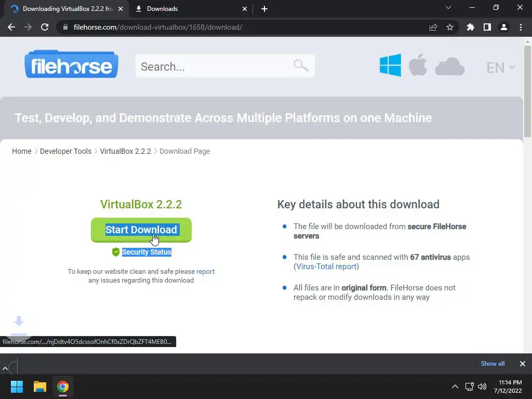
Task: Select the Windows platform icon
Action: coord(390,65)
